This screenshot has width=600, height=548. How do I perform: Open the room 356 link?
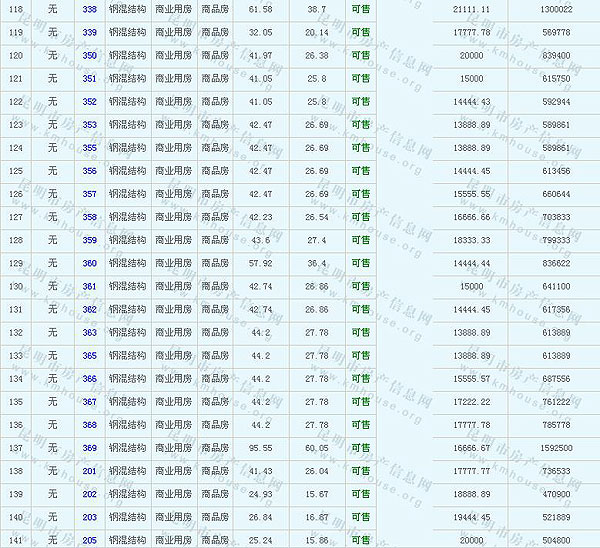point(90,171)
